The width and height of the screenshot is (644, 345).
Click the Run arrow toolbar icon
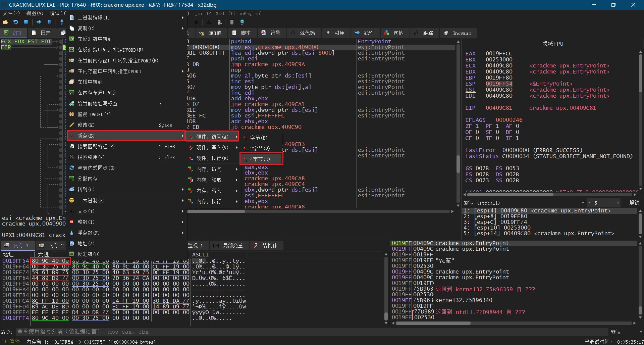39,22
